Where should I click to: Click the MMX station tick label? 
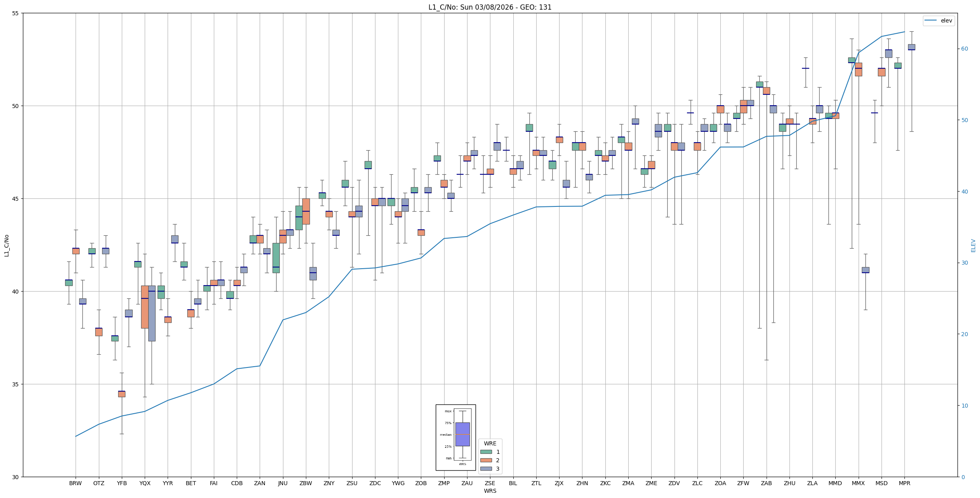(858, 483)
